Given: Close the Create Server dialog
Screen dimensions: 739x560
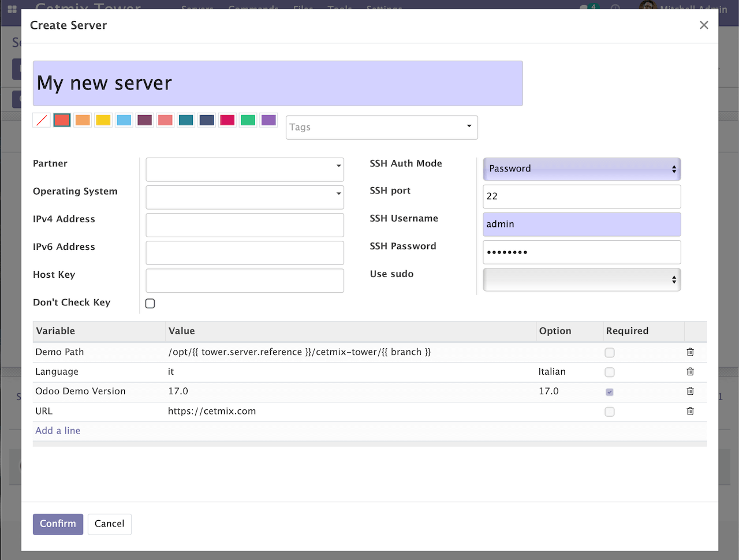Looking at the screenshot, I should pyautogui.click(x=704, y=25).
